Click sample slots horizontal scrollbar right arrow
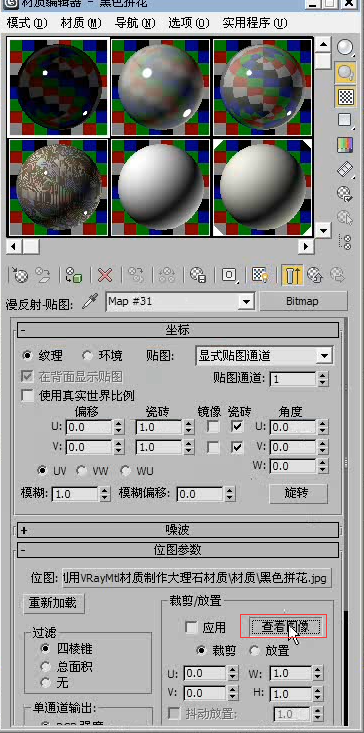This screenshot has width=364, height=733. [x=307, y=246]
